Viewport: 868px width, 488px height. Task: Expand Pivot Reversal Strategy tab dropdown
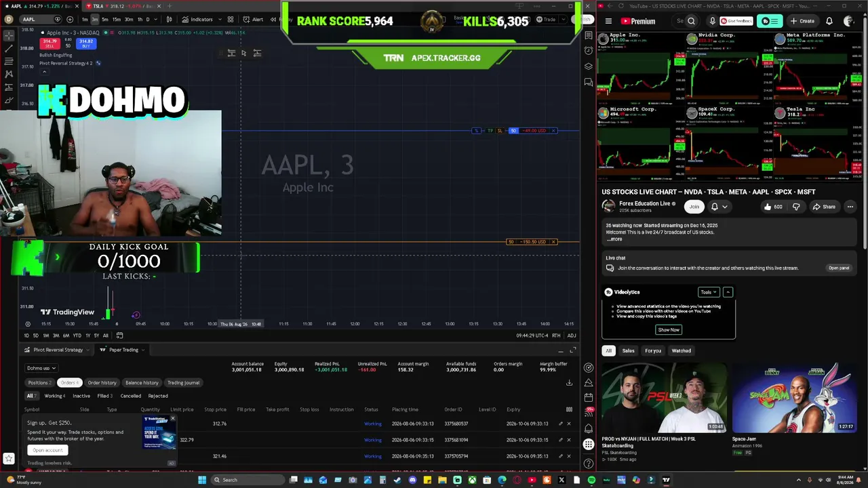click(88, 350)
